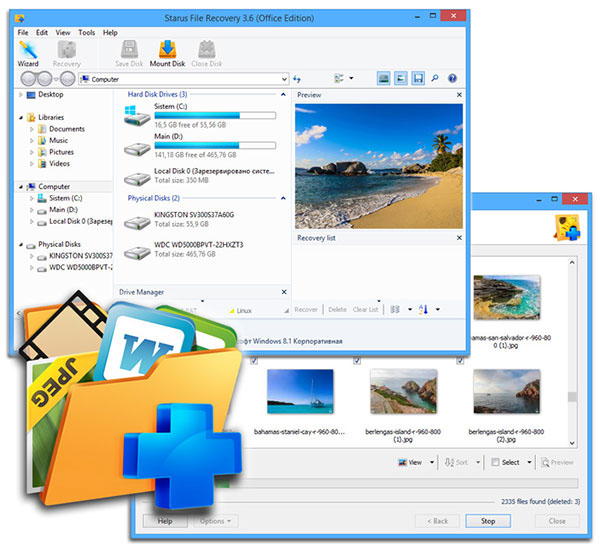Click the Main (D:) drive icon in list
Screen dimensions: 600x544
(137, 149)
